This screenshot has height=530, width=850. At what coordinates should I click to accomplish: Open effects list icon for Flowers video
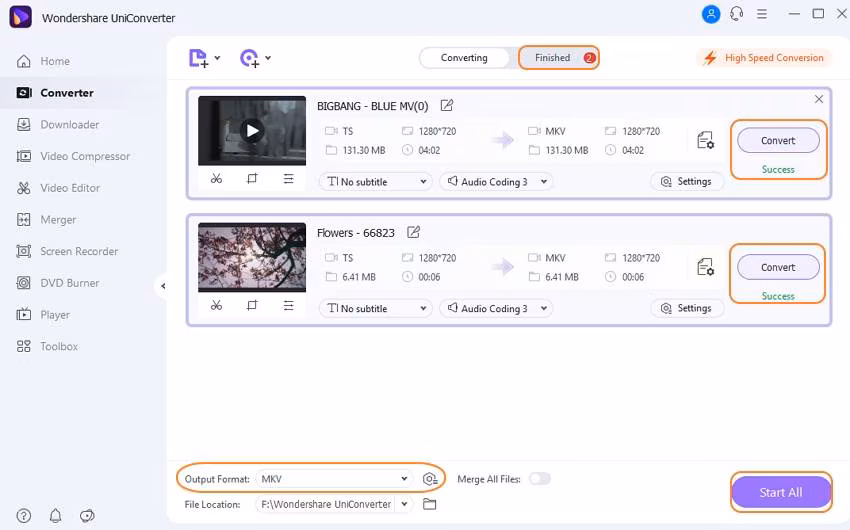click(288, 305)
